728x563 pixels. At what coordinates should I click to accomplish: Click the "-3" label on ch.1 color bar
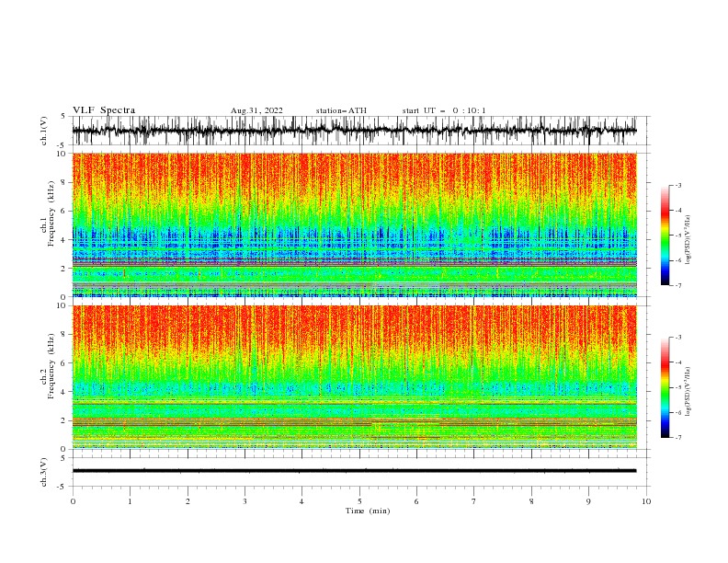678,185
